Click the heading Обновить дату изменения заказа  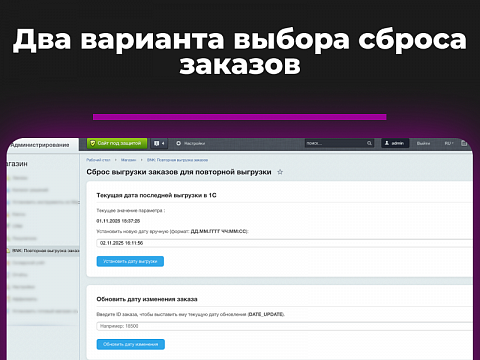[147, 299]
